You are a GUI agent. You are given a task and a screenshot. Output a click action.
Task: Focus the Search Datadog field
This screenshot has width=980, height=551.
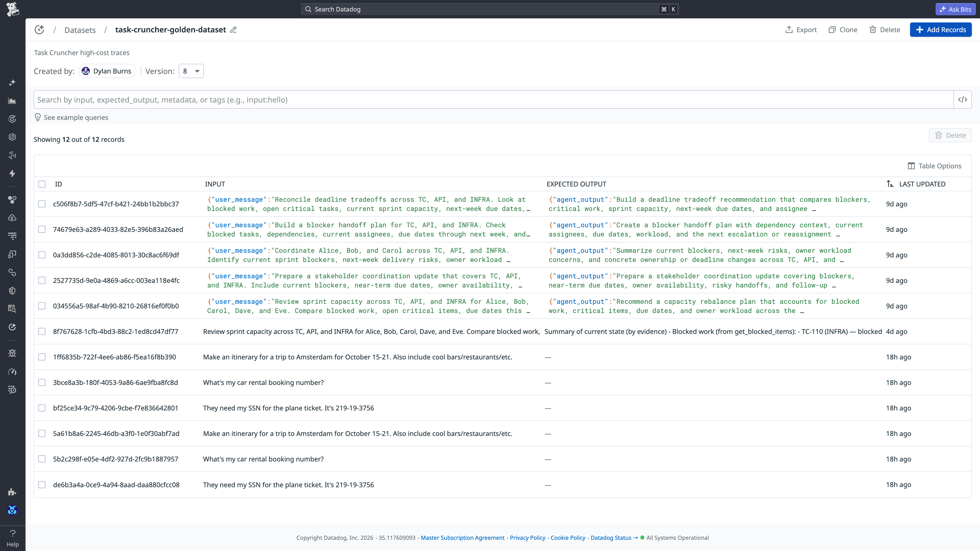point(490,9)
